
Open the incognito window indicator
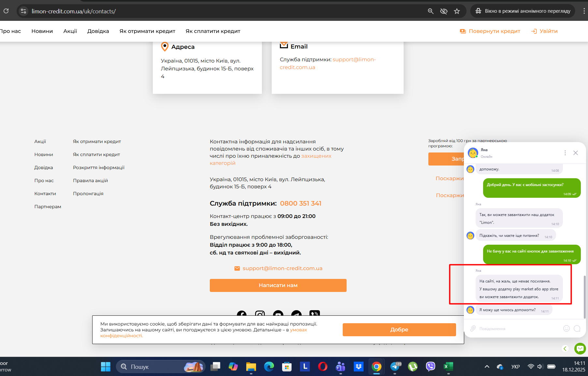pyautogui.click(x=523, y=11)
